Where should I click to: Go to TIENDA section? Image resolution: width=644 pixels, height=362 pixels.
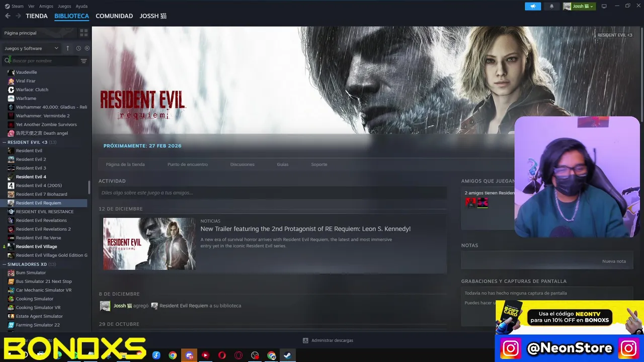[37, 16]
